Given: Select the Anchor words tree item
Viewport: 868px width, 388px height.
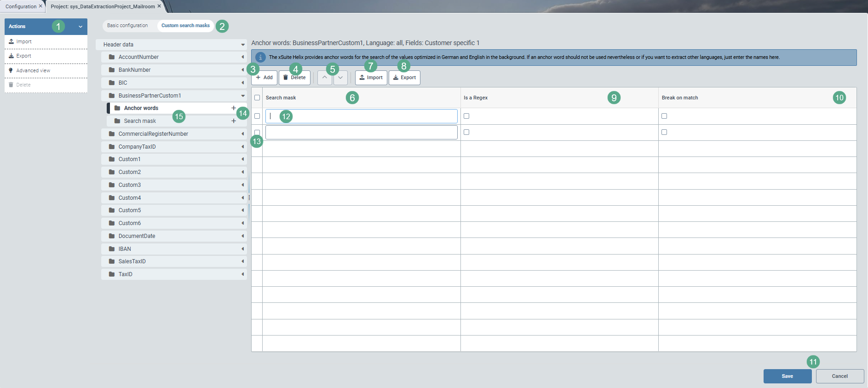Looking at the screenshot, I should click(x=177, y=108).
